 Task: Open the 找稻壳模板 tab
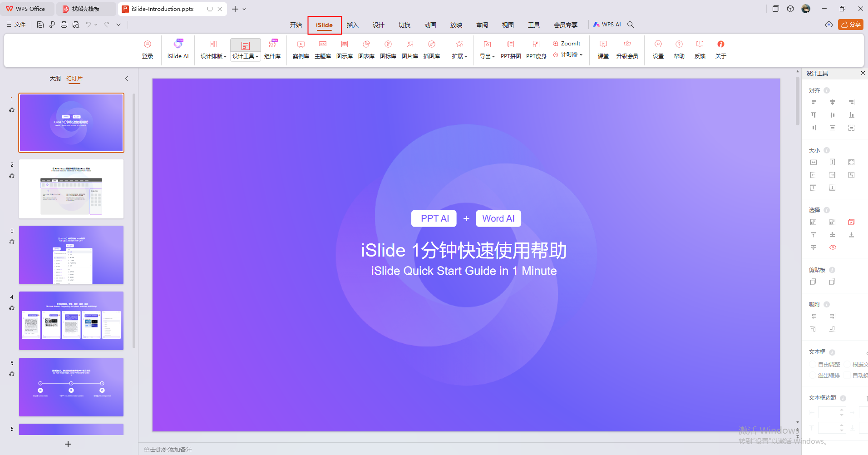[85, 9]
